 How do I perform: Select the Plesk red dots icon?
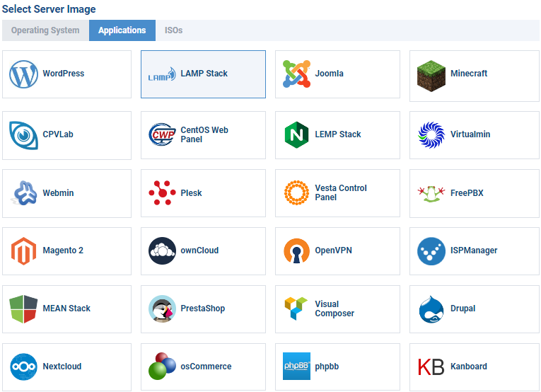pos(162,192)
